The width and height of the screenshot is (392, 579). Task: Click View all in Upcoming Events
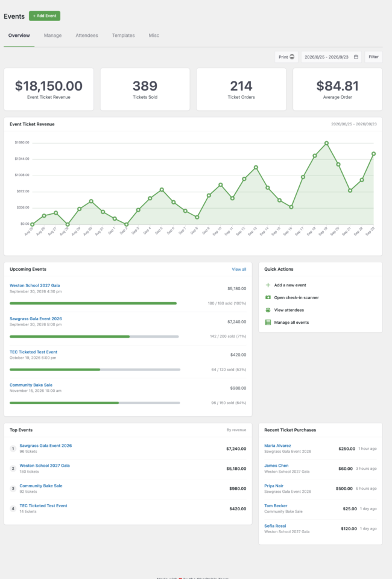pos(239,269)
